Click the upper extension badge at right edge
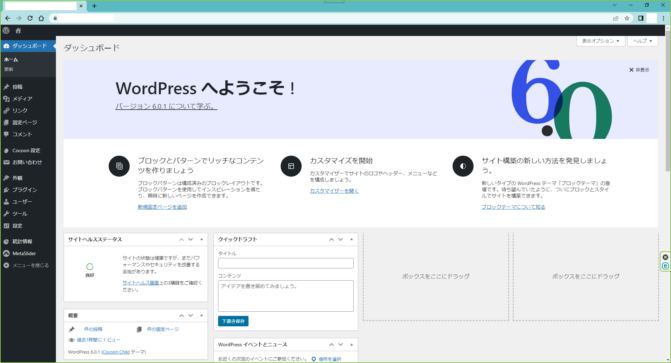 point(665,257)
